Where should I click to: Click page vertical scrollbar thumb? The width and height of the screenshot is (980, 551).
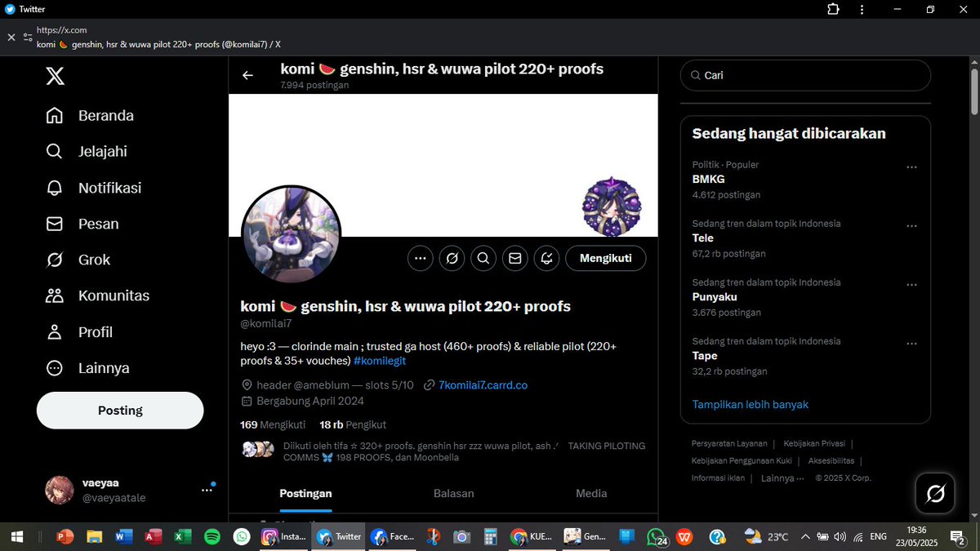(x=974, y=91)
